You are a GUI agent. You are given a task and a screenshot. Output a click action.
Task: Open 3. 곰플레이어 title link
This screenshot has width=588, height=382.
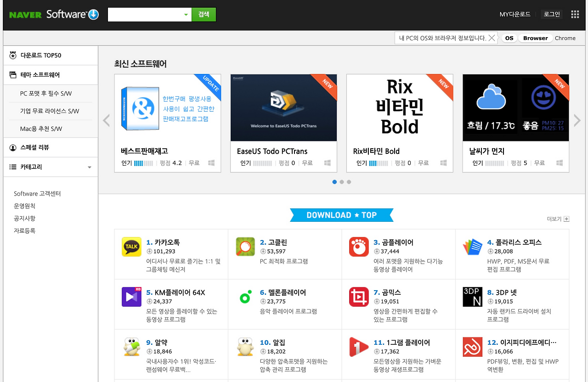point(394,242)
